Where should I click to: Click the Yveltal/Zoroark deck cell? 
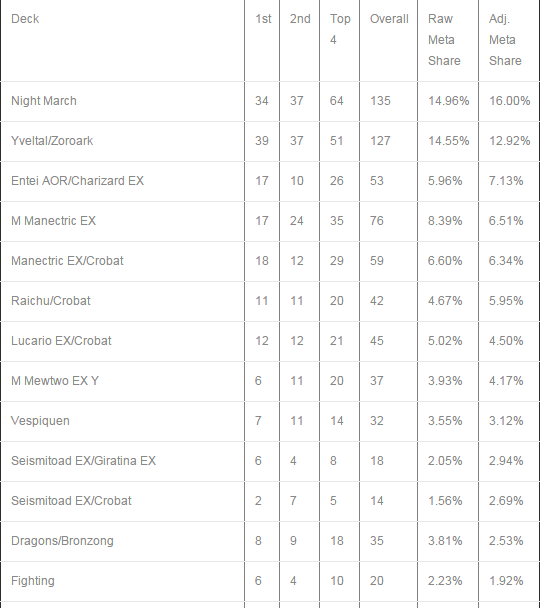pos(52,141)
